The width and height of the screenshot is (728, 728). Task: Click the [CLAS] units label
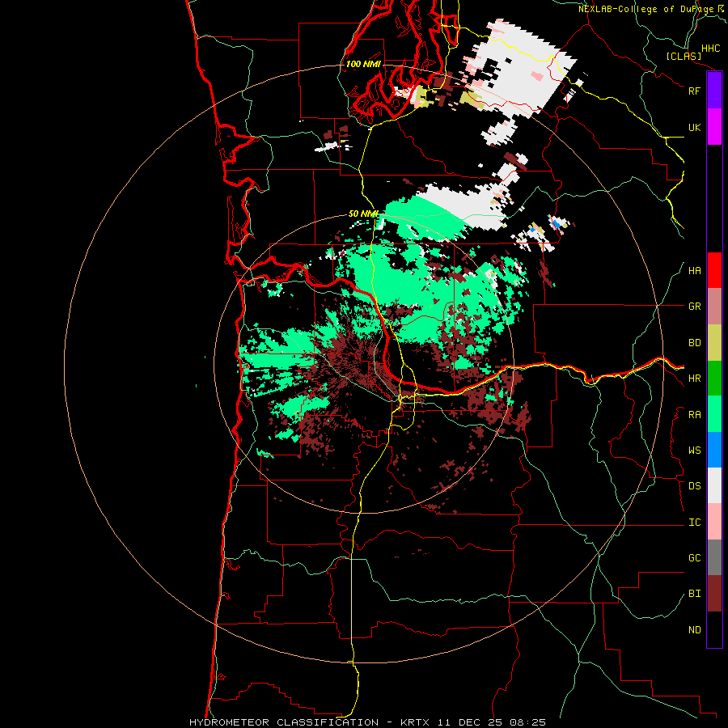click(684, 57)
